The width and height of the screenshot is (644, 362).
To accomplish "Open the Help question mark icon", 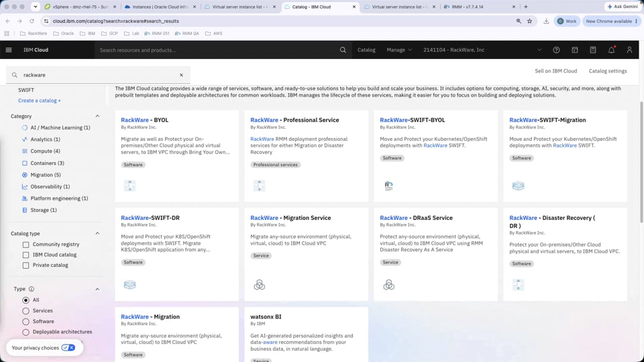I will pos(556,50).
